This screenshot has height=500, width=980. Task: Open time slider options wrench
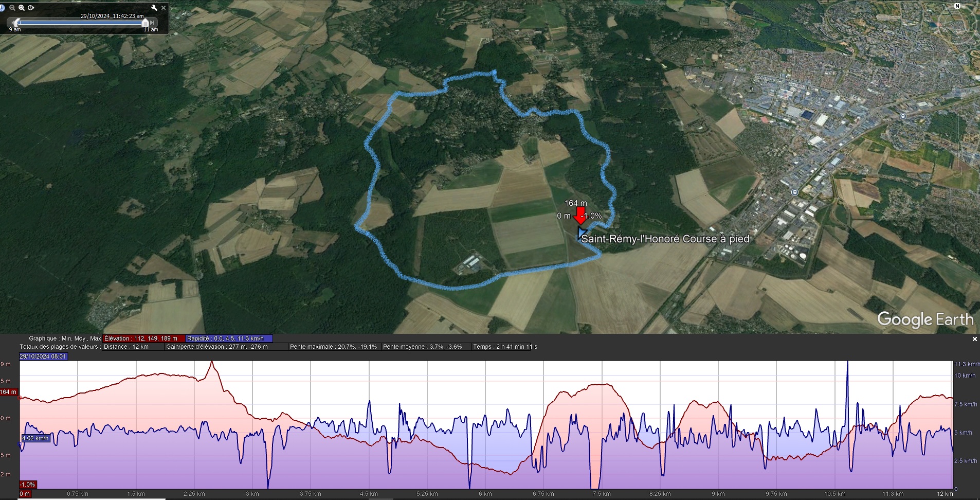[x=154, y=8]
